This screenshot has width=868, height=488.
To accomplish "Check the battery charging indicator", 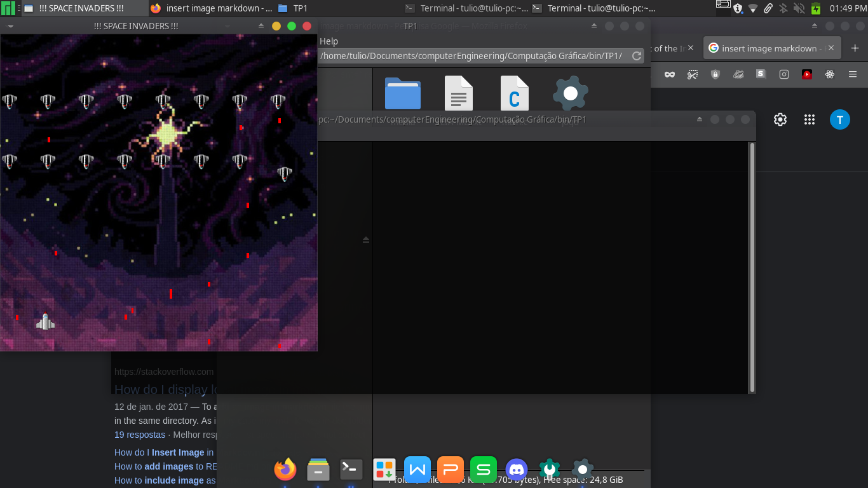I will (815, 8).
